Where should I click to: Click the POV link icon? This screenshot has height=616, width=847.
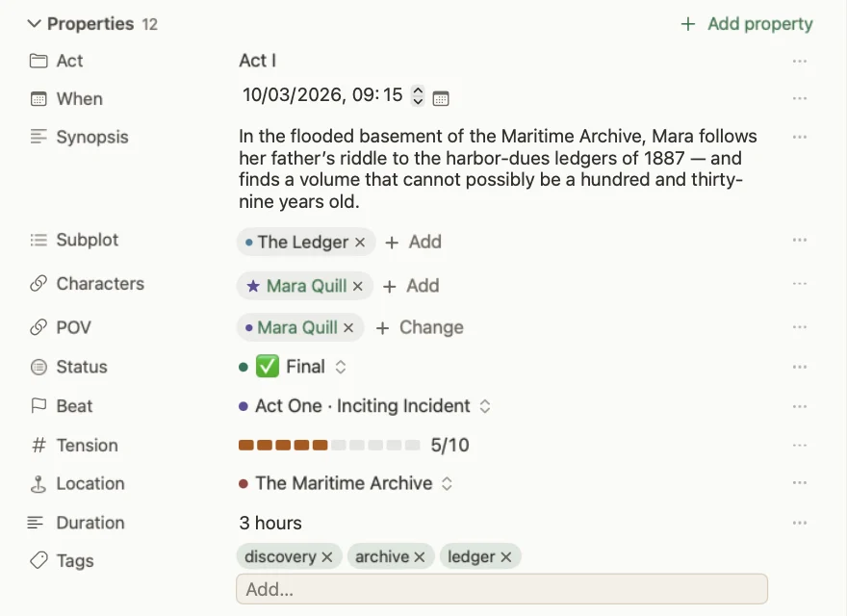coord(38,327)
